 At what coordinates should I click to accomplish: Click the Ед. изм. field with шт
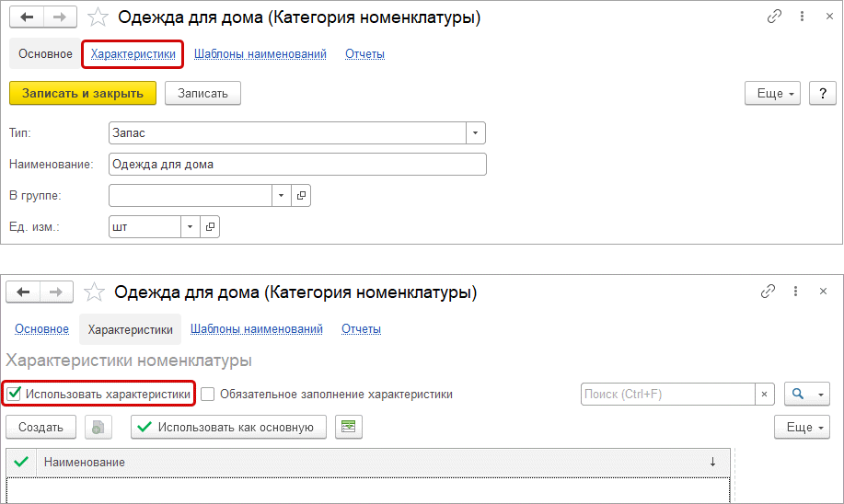tap(145, 226)
